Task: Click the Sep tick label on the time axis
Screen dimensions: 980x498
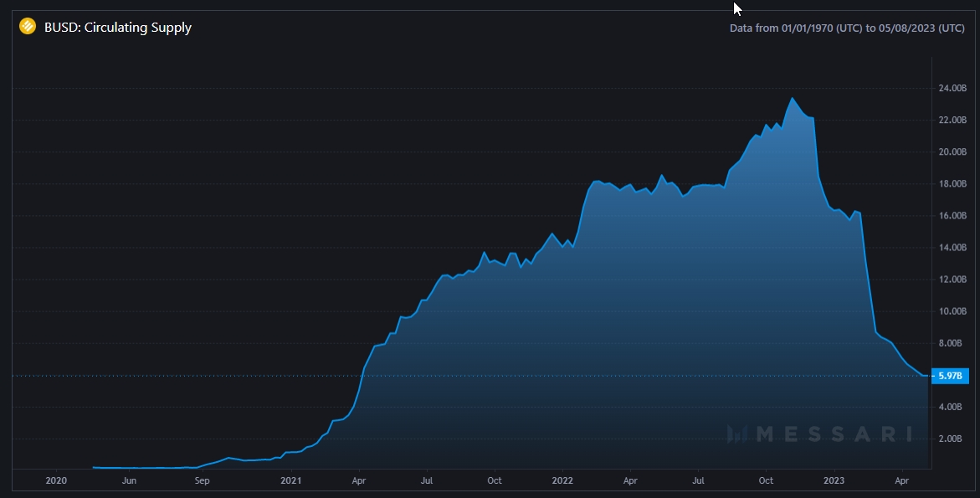Action: [202, 480]
